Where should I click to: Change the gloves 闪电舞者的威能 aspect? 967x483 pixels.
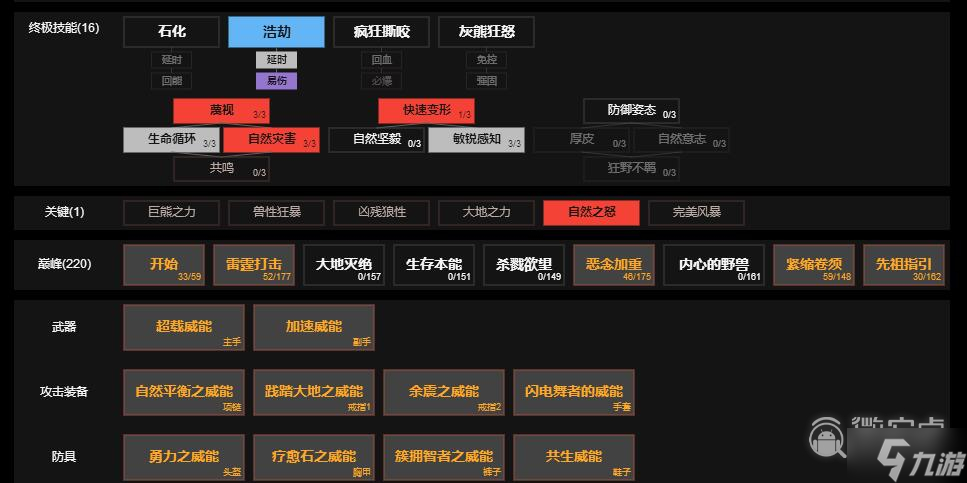pyautogui.click(x=574, y=392)
